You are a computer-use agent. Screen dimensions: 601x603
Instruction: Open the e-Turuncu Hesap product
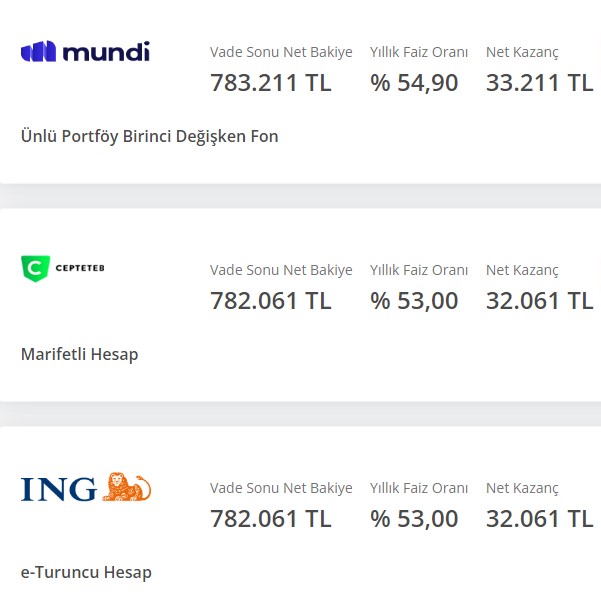click(86, 573)
